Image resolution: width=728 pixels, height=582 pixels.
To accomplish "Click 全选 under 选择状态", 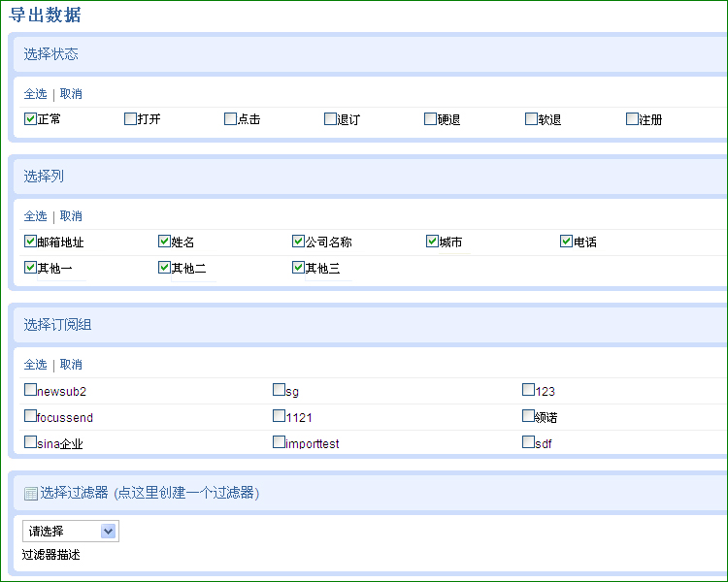I will (x=35, y=94).
